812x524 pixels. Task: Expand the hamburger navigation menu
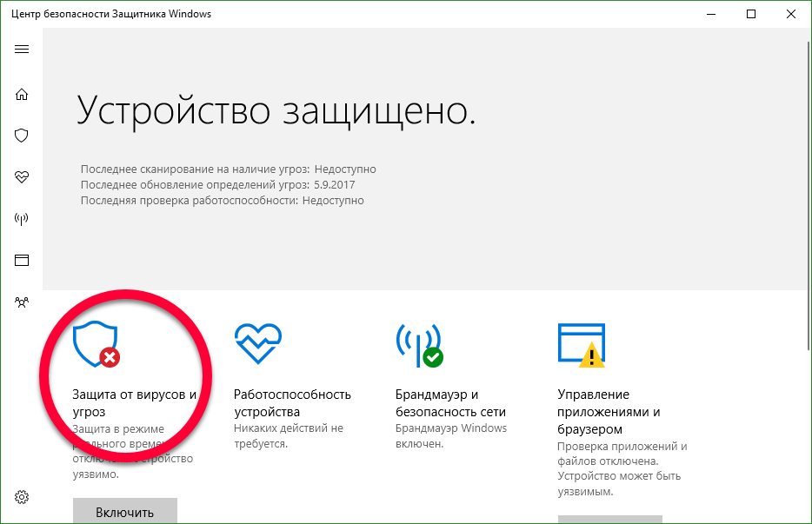click(x=22, y=49)
